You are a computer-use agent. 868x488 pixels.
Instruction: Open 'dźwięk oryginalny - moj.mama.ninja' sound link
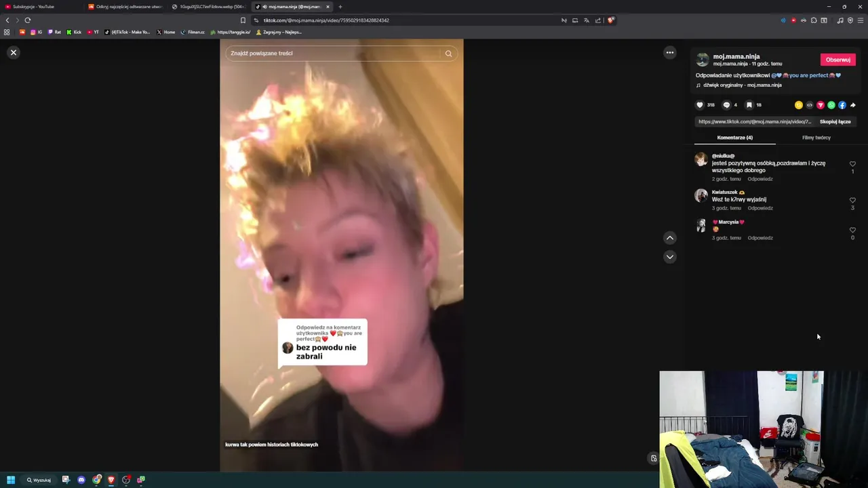tap(742, 85)
